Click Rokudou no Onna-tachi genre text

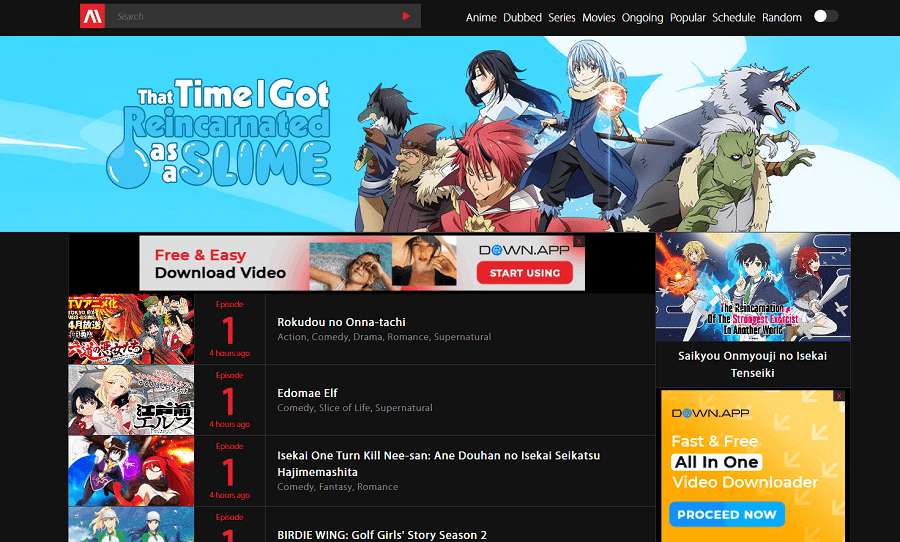(384, 337)
